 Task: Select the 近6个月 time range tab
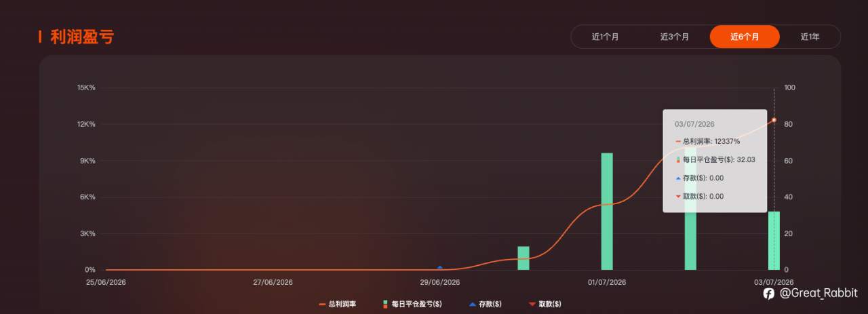(x=745, y=37)
